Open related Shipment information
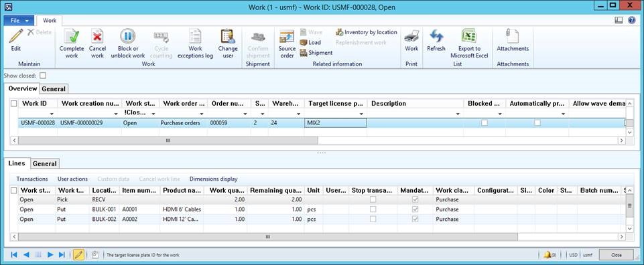 316,52
